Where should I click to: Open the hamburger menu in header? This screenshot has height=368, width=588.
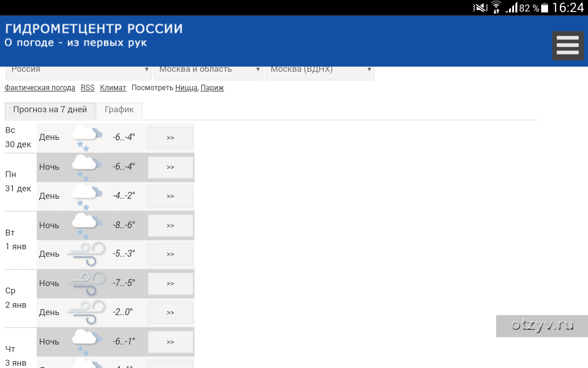[568, 46]
